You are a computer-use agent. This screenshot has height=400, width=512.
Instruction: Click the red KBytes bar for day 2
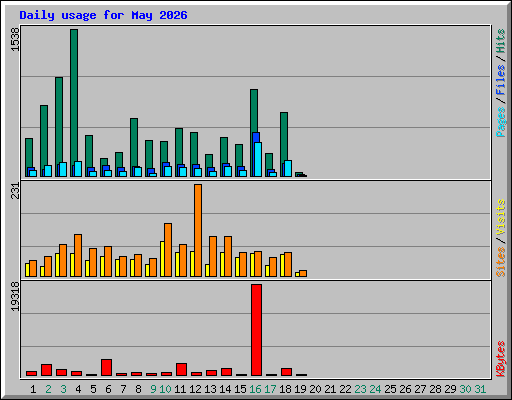[x=46, y=370]
